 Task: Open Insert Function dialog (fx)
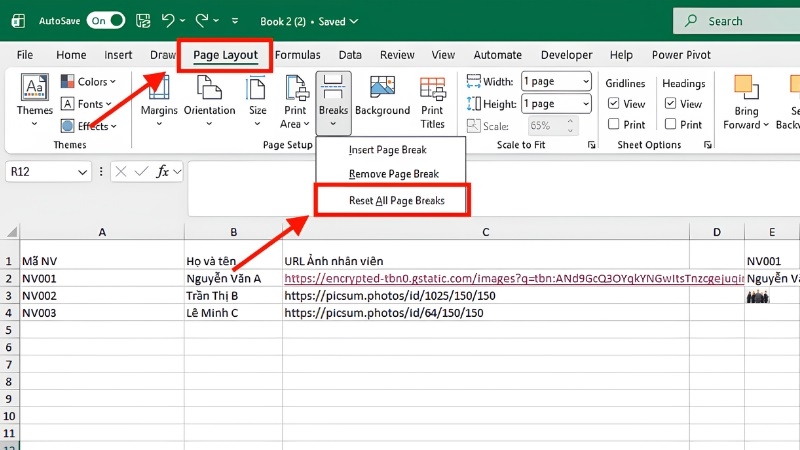162,172
